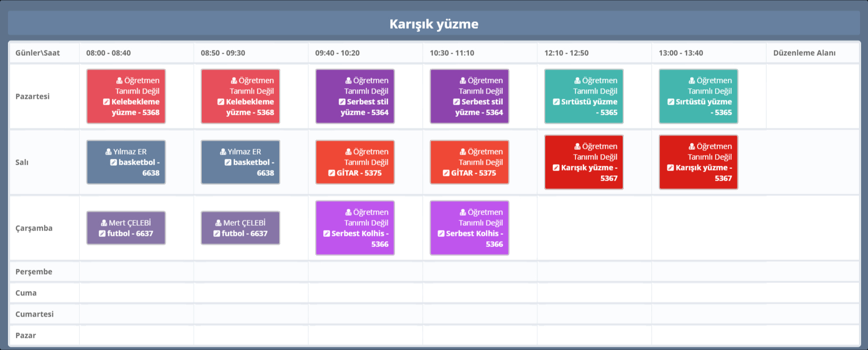Image resolution: width=868 pixels, height=350 pixels.
Task: Click the empty Cuma 12:10 - 12:50 cell
Action: (x=594, y=293)
